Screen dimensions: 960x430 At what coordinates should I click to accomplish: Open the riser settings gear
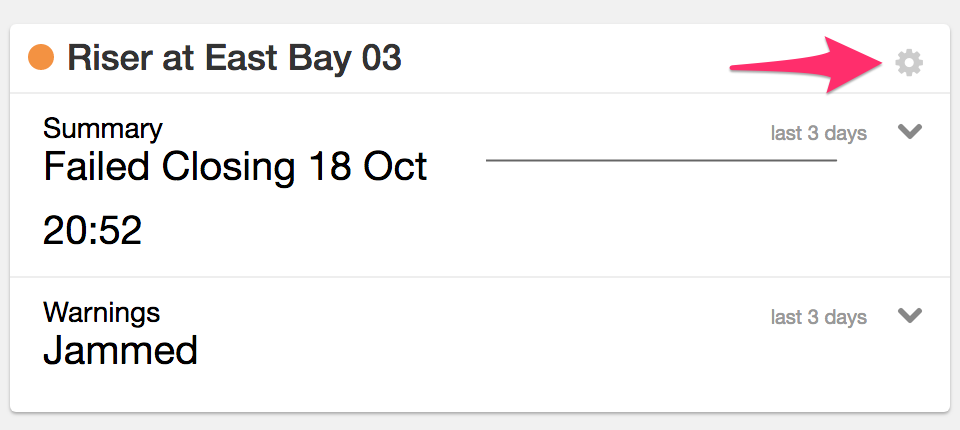908,63
